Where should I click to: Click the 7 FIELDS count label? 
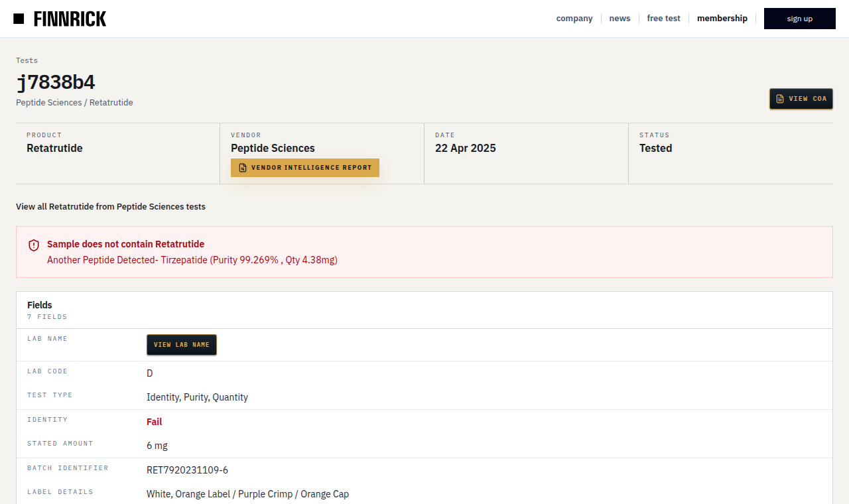[47, 317]
